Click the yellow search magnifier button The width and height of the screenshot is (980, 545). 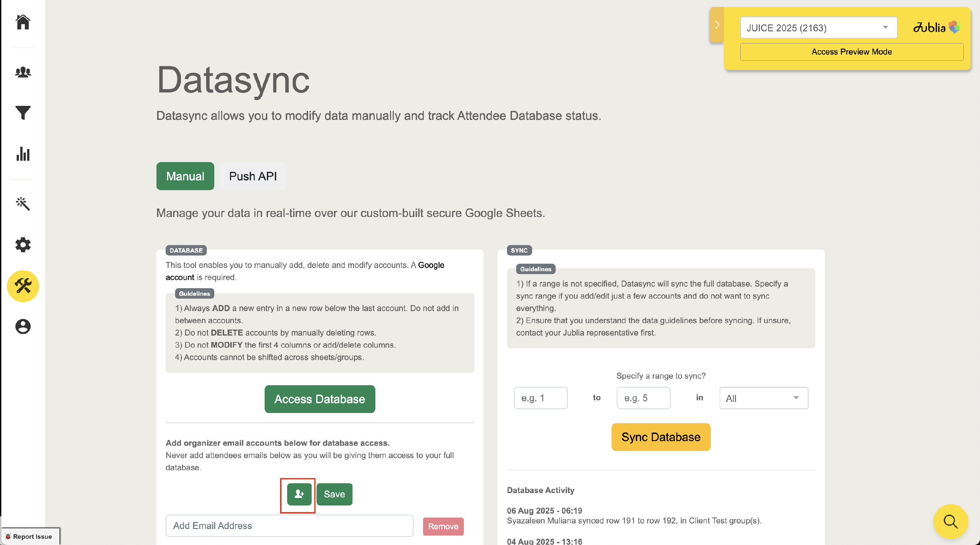coord(950,521)
